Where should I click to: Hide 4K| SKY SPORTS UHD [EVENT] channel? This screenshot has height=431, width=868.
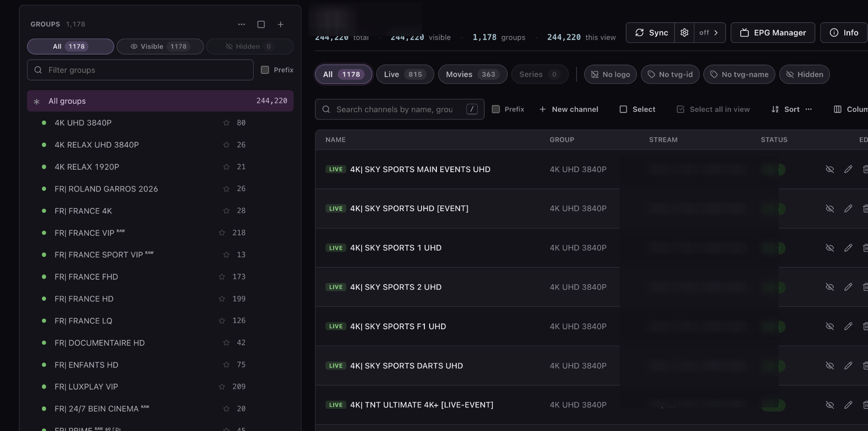830,209
